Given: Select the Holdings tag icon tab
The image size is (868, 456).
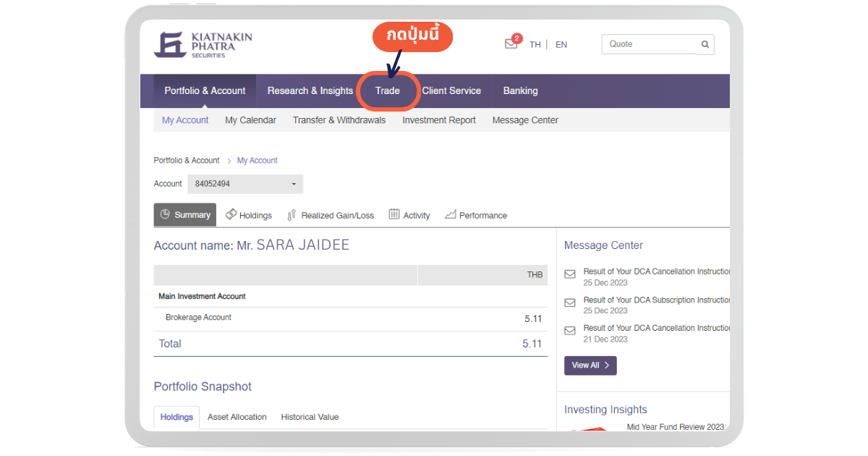Looking at the screenshot, I should coord(248,215).
